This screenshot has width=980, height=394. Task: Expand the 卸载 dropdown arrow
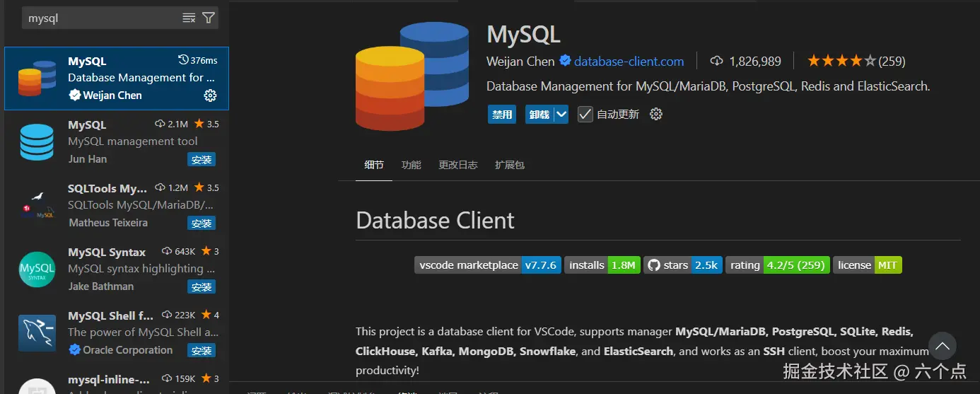coord(561,114)
